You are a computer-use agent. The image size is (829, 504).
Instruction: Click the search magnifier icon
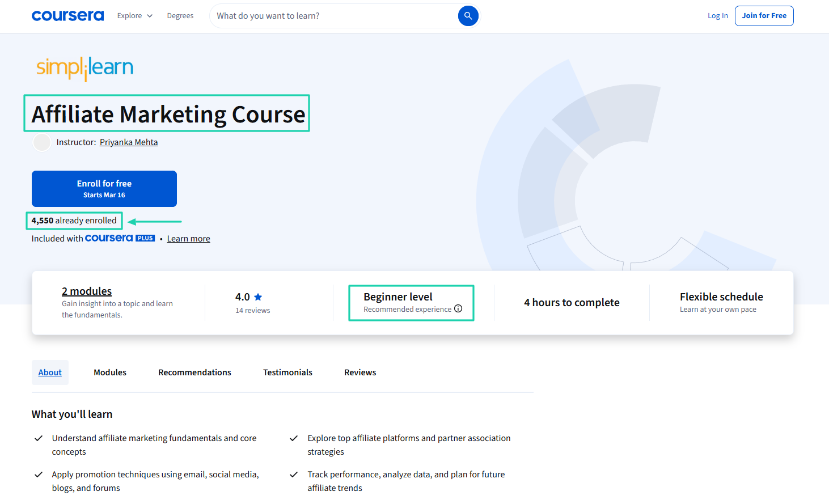[468, 15]
